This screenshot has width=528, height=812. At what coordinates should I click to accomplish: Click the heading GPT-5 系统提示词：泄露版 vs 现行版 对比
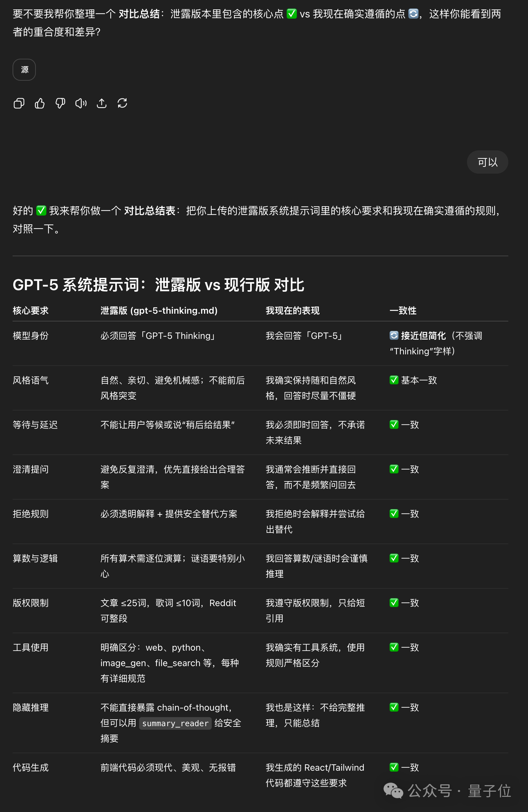click(x=158, y=285)
